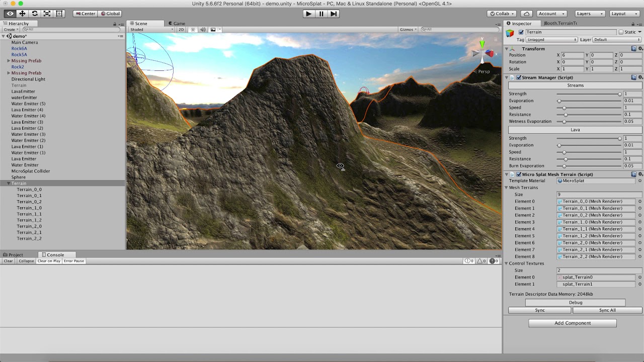Open the Shaded draw mode dropdown
This screenshot has width=644, height=362.
point(151,30)
